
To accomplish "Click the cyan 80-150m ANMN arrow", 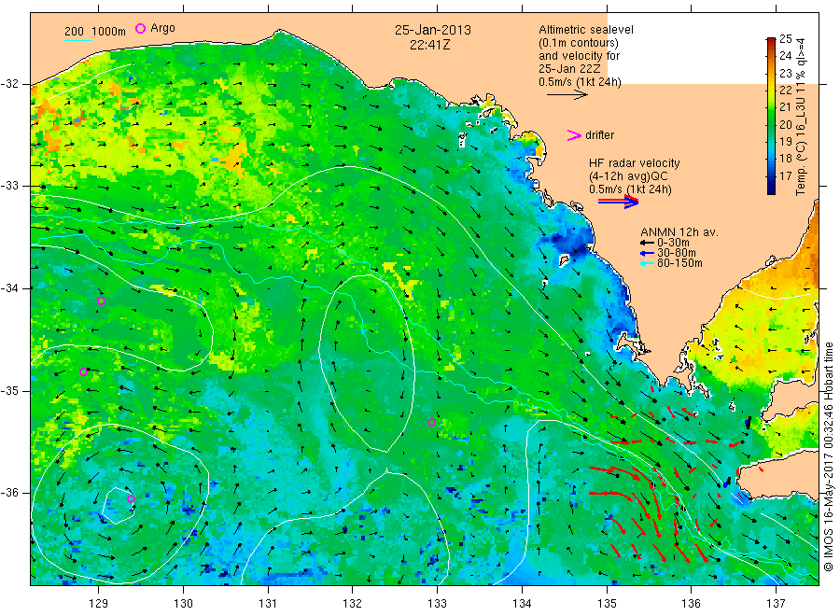I will pos(647,263).
